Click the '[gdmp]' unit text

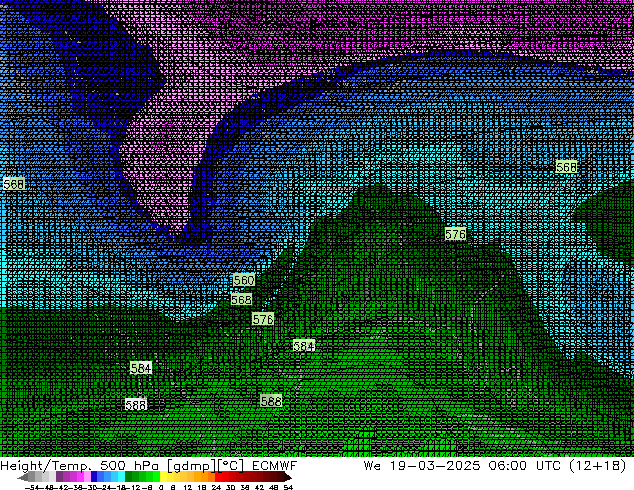click(191, 466)
